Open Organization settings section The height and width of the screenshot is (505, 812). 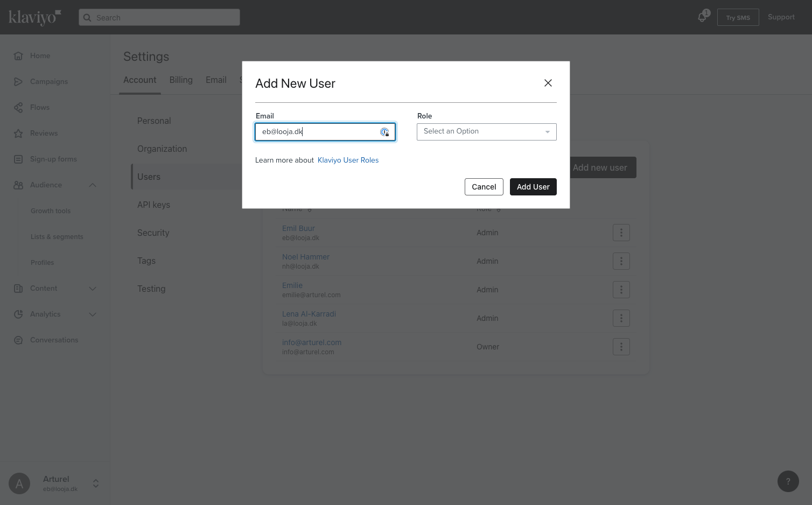tap(162, 149)
